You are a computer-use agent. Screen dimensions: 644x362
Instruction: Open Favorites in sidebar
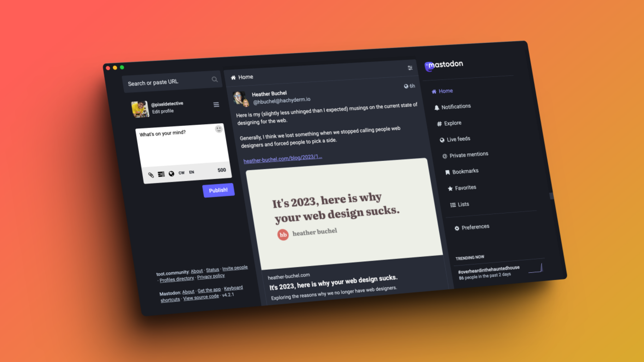pyautogui.click(x=465, y=187)
